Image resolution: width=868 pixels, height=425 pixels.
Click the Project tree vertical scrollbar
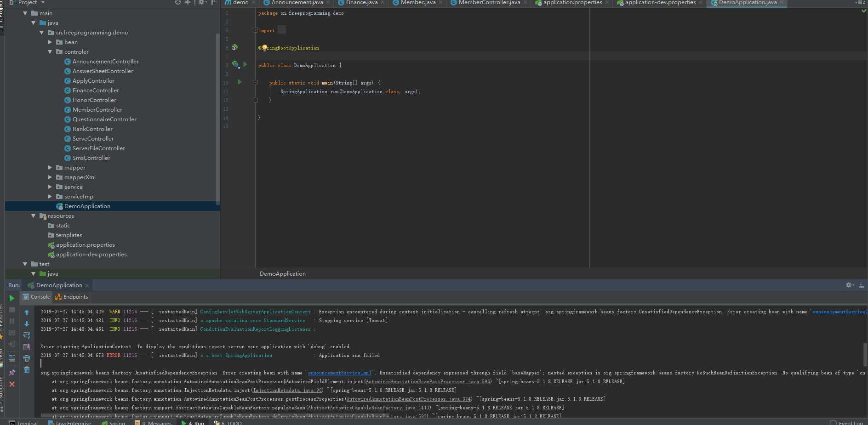pos(218,119)
